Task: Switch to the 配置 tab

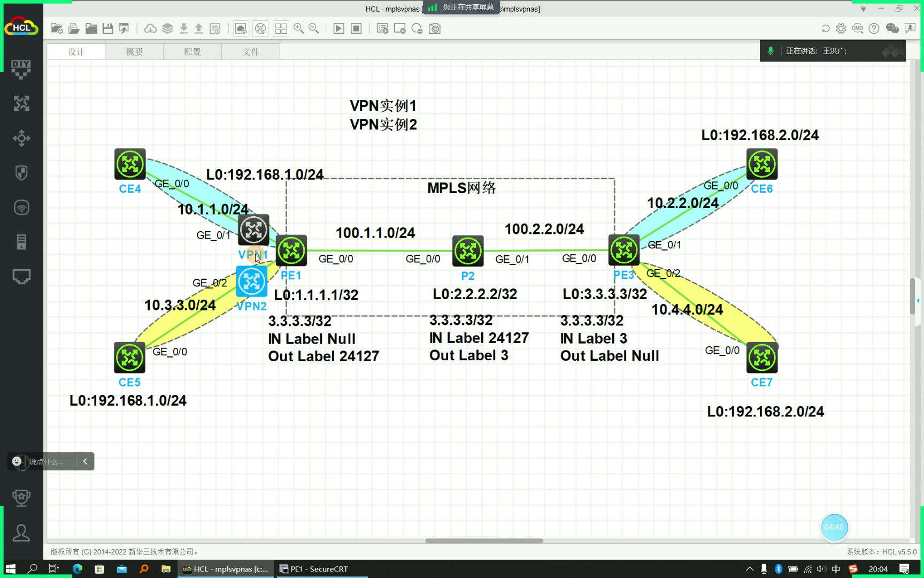Action: coord(192,52)
